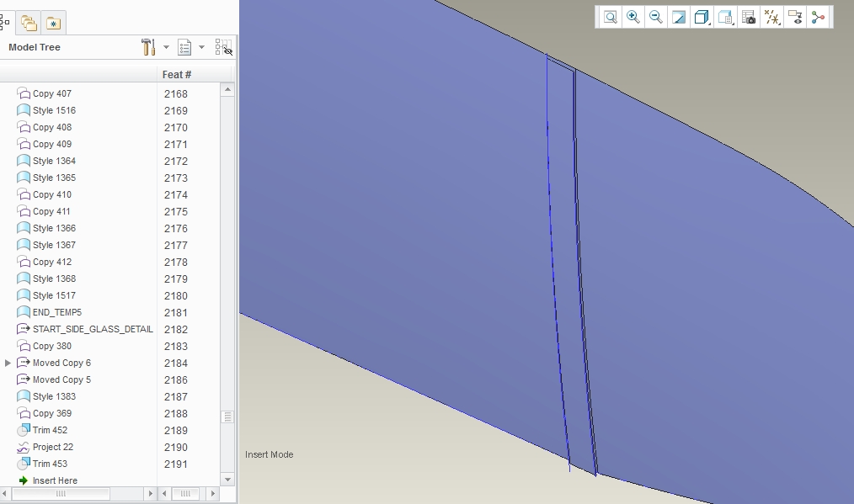The image size is (854, 504).
Task: Click the Model Tree Settings hammer icon
Action: [x=148, y=47]
